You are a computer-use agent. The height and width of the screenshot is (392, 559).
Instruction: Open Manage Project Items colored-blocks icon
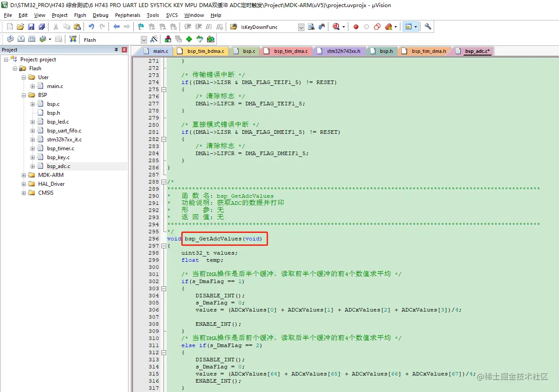coord(168,40)
